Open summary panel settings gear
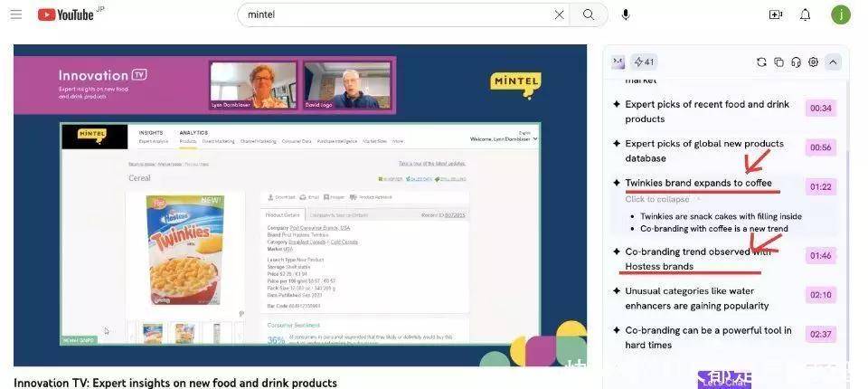The width and height of the screenshot is (868, 389). tap(813, 62)
